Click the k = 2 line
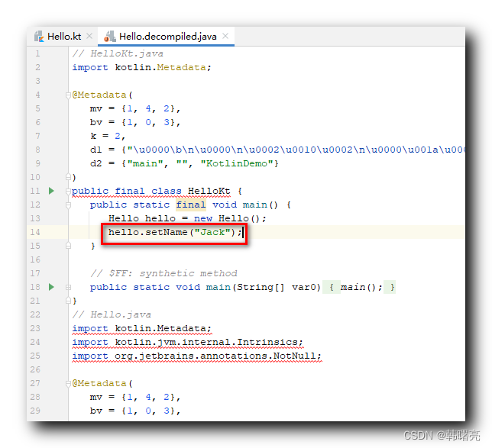 108,136
